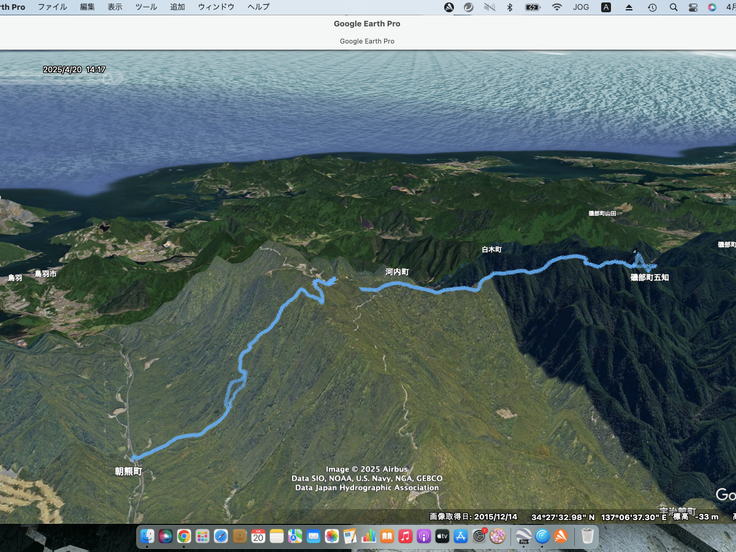
Task: Open the Trash in the Dock
Action: [588, 536]
